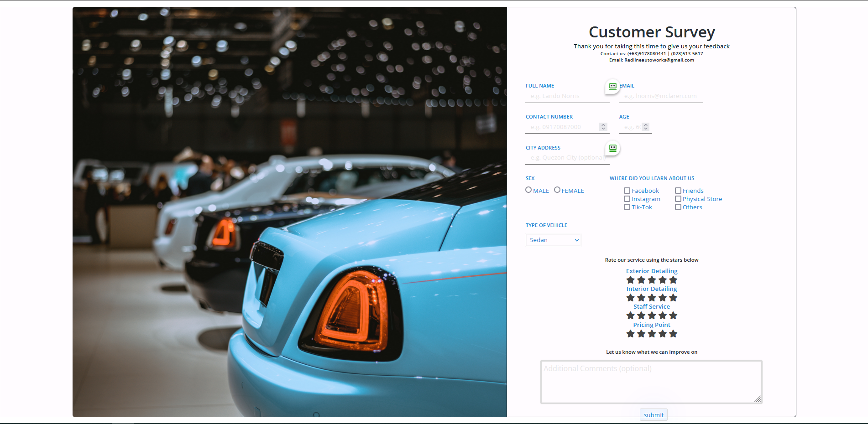Click the Redlineautoworks@gmail.com email text
The height and width of the screenshot is (424, 868).
coord(659,60)
